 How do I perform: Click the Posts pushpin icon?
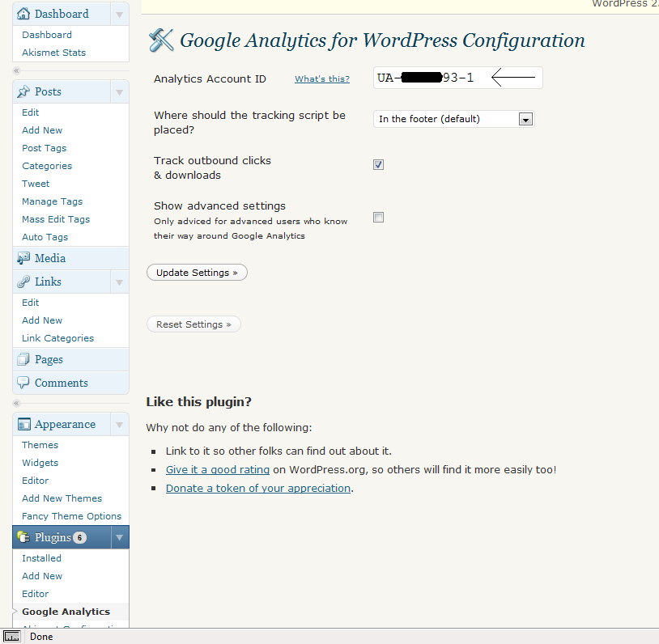(23, 91)
